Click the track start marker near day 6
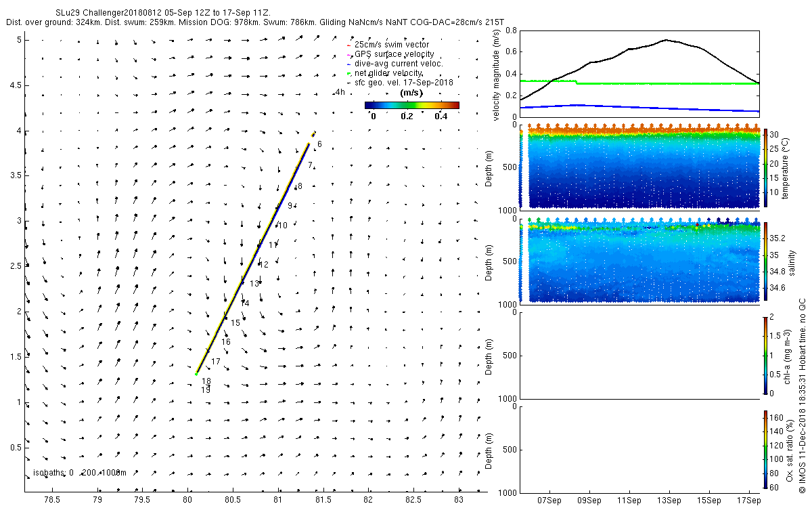Viewport: 812px width, 508px height. point(313,134)
